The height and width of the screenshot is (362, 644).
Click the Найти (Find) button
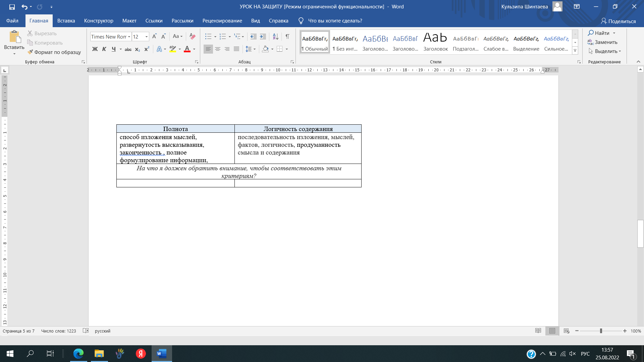tap(599, 33)
